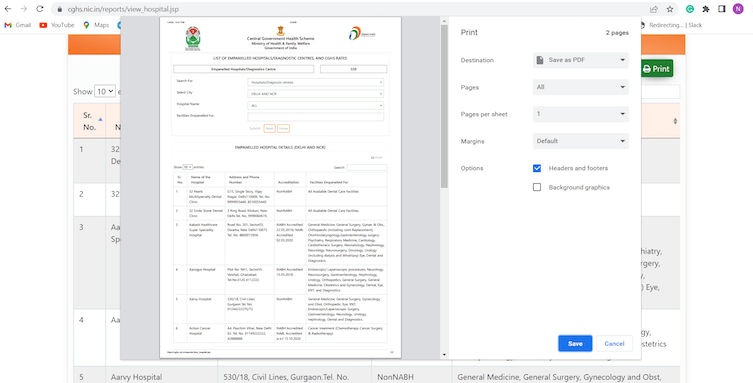Click the 2 pages count text
This screenshot has width=753, height=383.
pyautogui.click(x=617, y=33)
